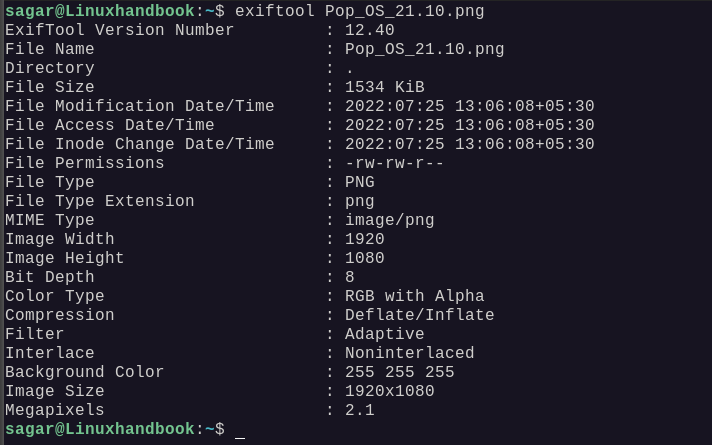This screenshot has width=712, height=445.
Task: Click the File Inode Change Date/Time label
Action: [x=139, y=144]
